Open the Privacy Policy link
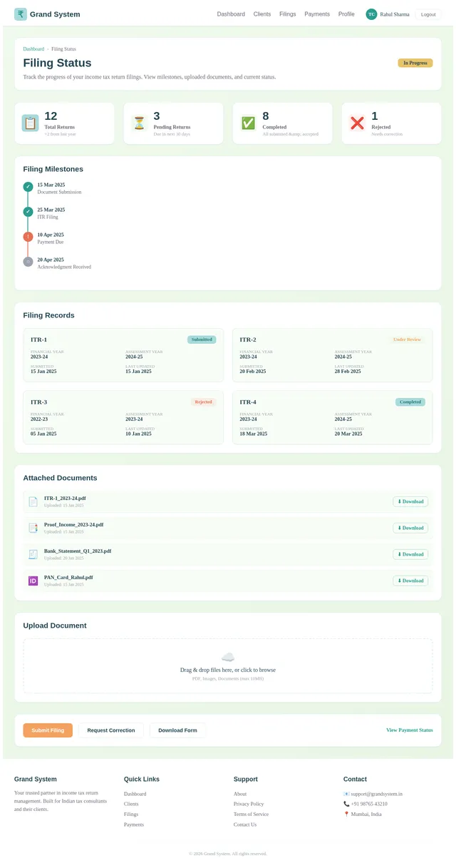 249,804
